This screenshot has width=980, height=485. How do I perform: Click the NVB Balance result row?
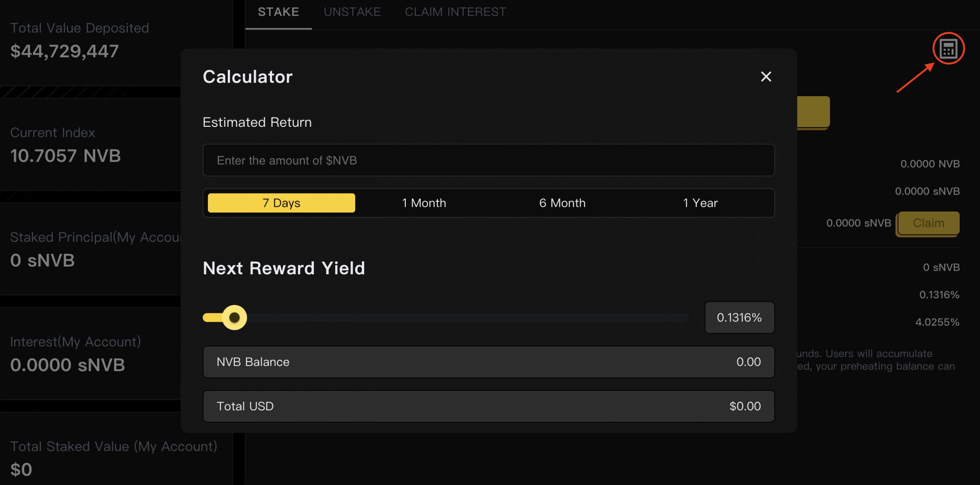coord(488,362)
